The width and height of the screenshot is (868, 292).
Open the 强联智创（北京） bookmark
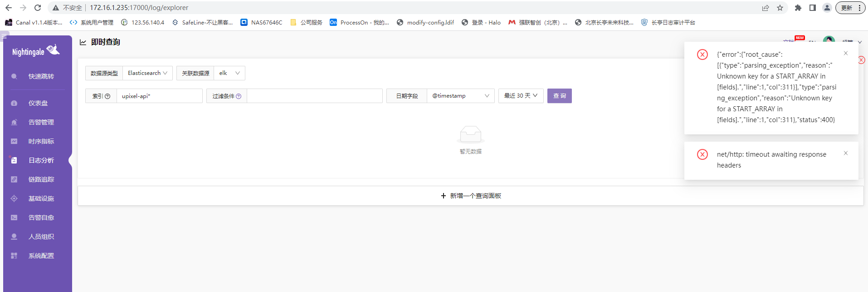pos(538,22)
